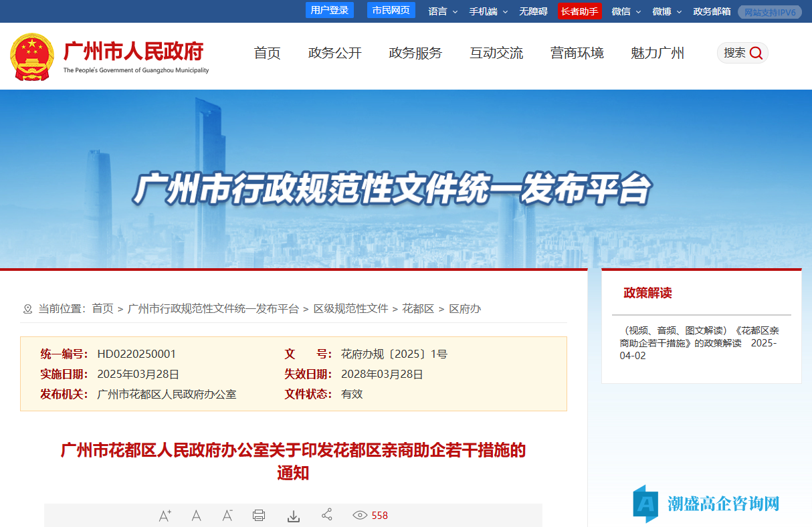
Task: Click the default font size icon
Action: [x=196, y=515]
